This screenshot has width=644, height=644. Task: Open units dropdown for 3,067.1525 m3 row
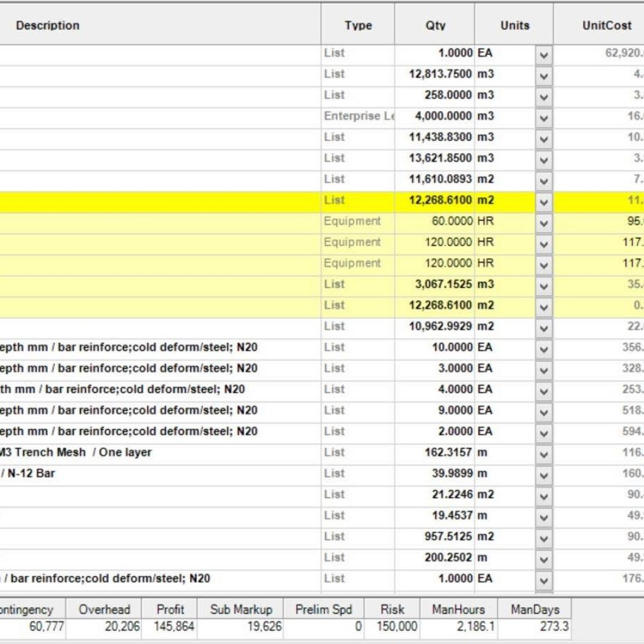tap(544, 286)
